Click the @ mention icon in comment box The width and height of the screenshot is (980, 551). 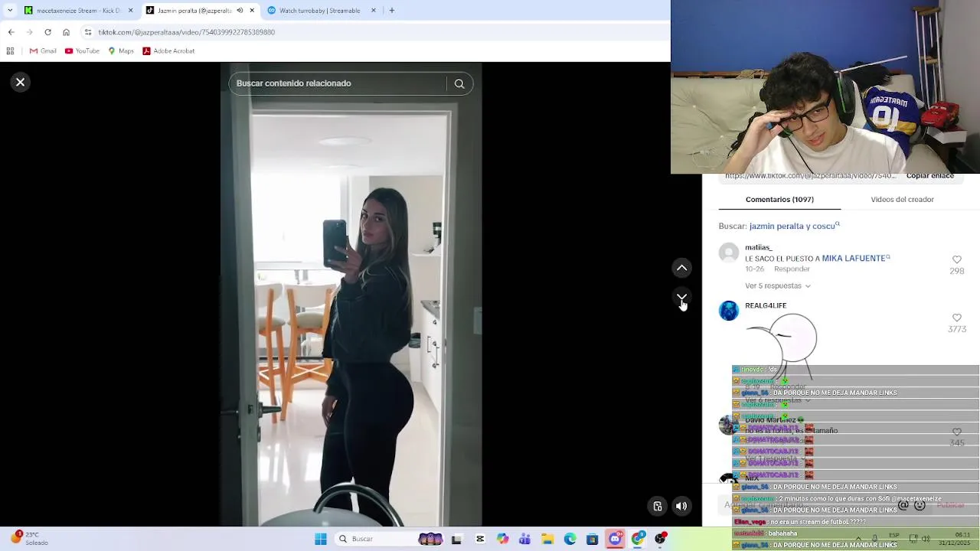pos(903,505)
